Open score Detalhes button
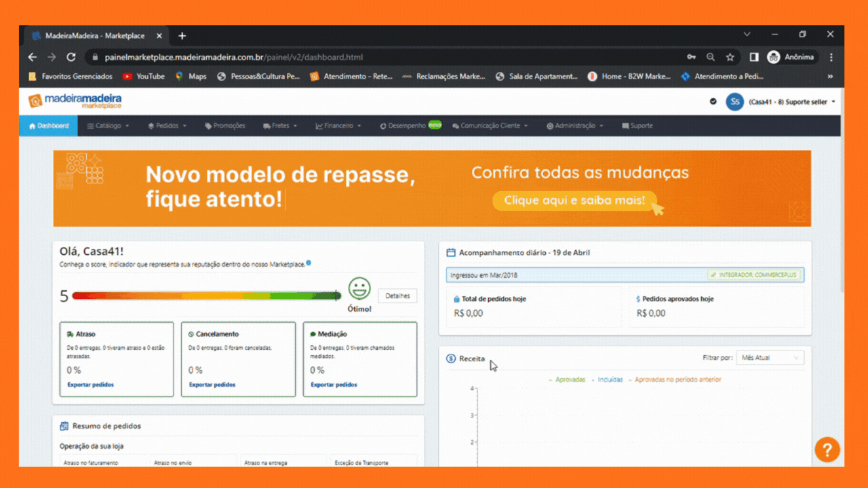Screen dimensions: 868x488 397,296
